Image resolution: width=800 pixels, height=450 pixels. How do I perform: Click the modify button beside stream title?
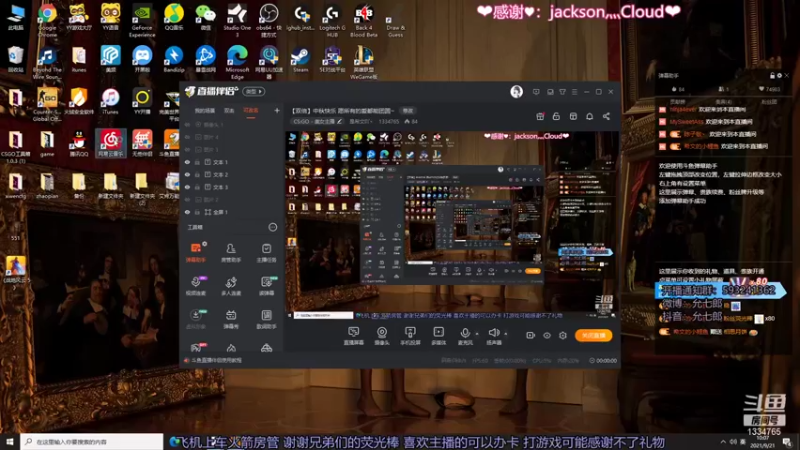click(408, 110)
